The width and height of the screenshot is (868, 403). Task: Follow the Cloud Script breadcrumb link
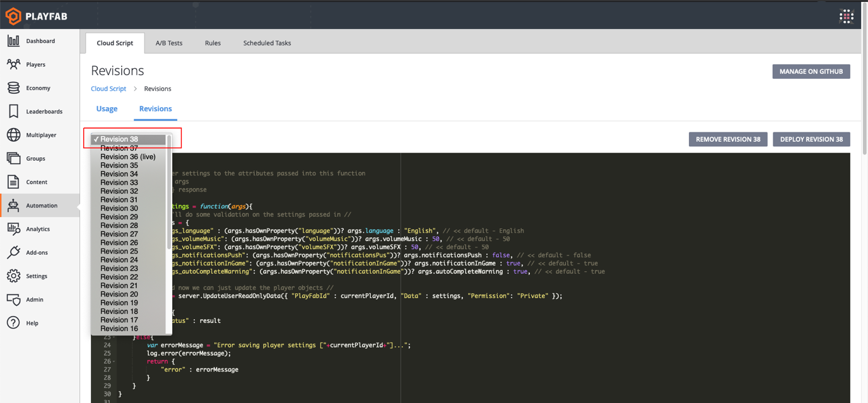coord(108,88)
